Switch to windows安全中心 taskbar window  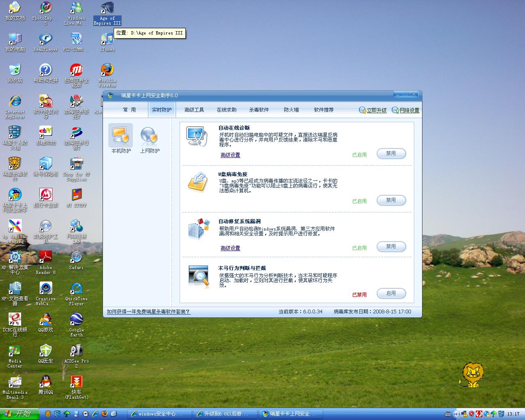(159, 414)
